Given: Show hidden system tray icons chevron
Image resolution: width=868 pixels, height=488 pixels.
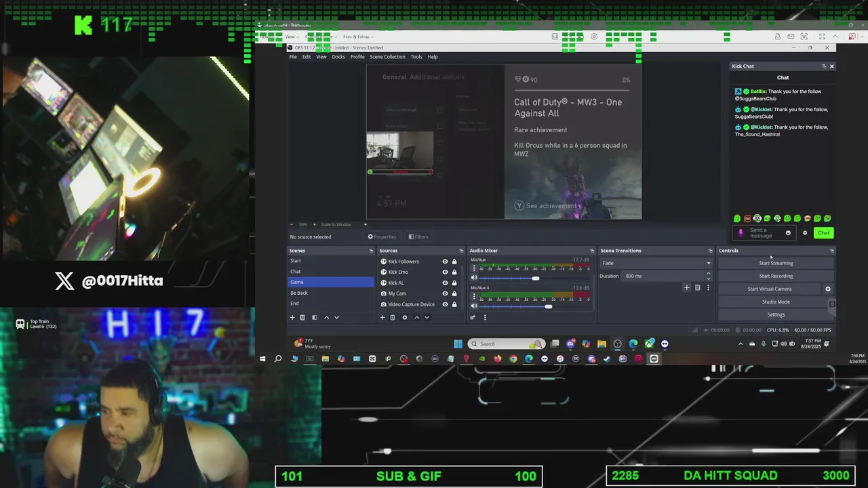Looking at the screenshot, I should coord(741,344).
